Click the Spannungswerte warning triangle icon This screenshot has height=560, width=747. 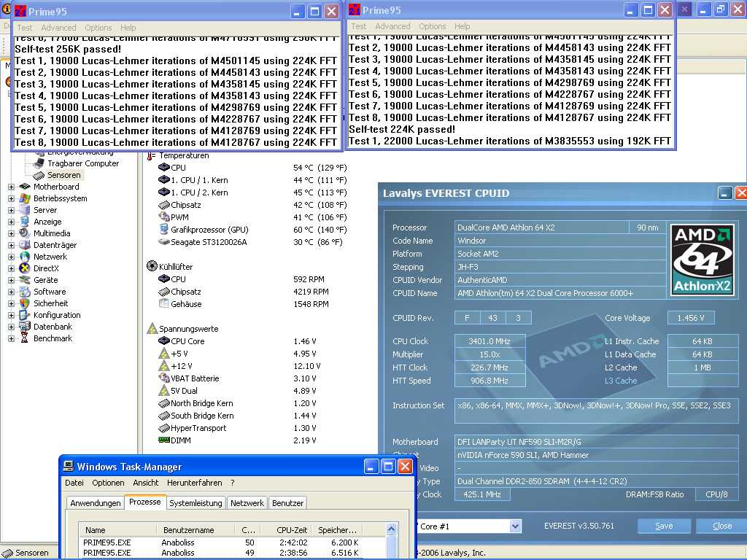(152, 329)
